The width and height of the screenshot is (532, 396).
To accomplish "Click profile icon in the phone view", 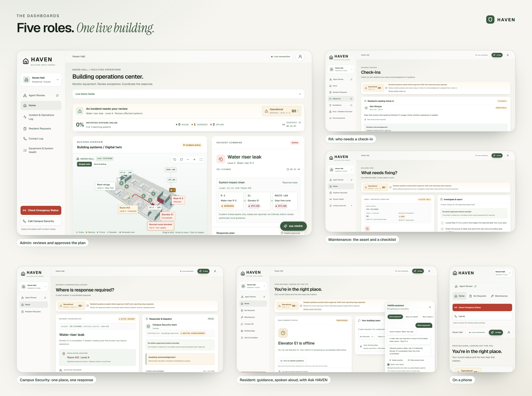I will (x=509, y=332).
